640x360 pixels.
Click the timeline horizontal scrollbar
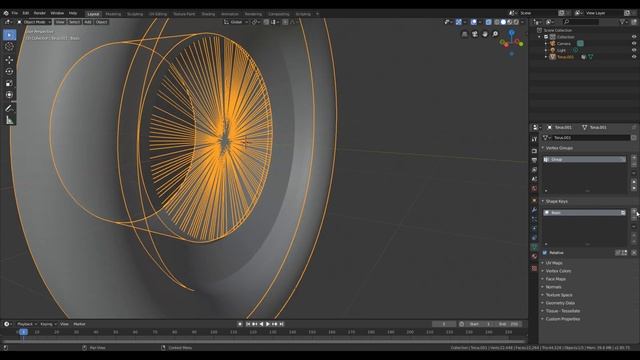(x=264, y=341)
